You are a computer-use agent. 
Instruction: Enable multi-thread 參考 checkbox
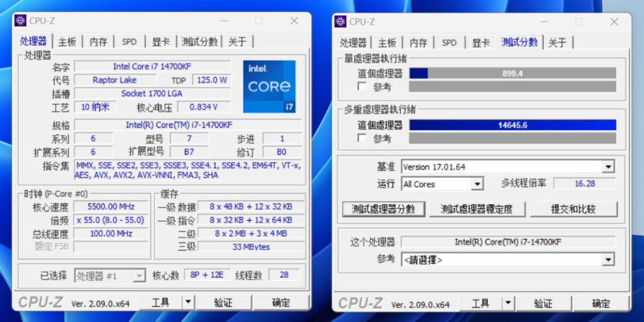click(x=361, y=138)
